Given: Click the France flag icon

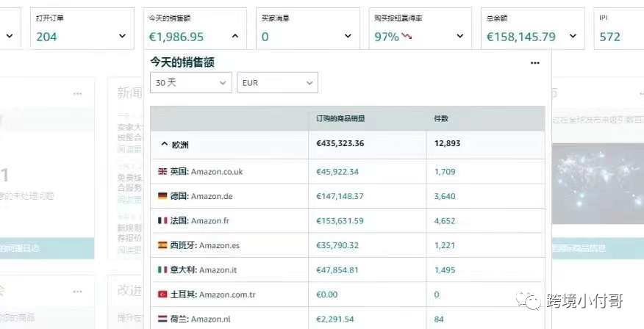Looking at the screenshot, I should click(162, 221).
